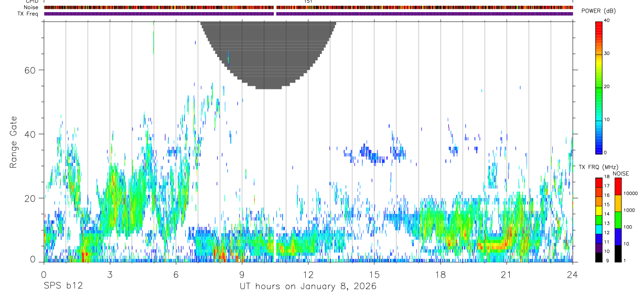Select the 10000 value on NOISE scale

coord(631,193)
